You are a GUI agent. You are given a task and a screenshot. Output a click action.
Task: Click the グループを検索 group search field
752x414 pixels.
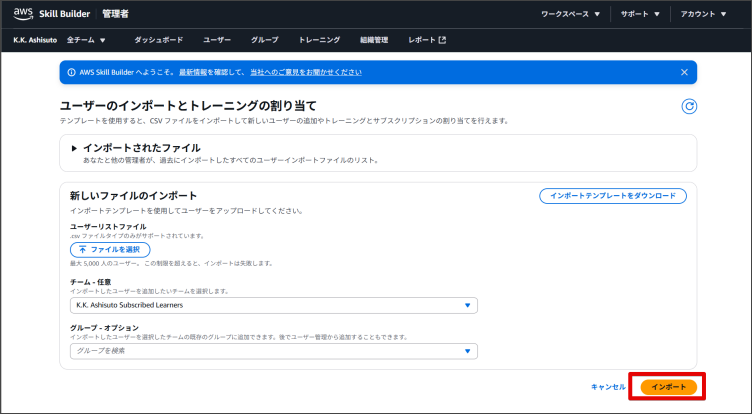pos(273,351)
